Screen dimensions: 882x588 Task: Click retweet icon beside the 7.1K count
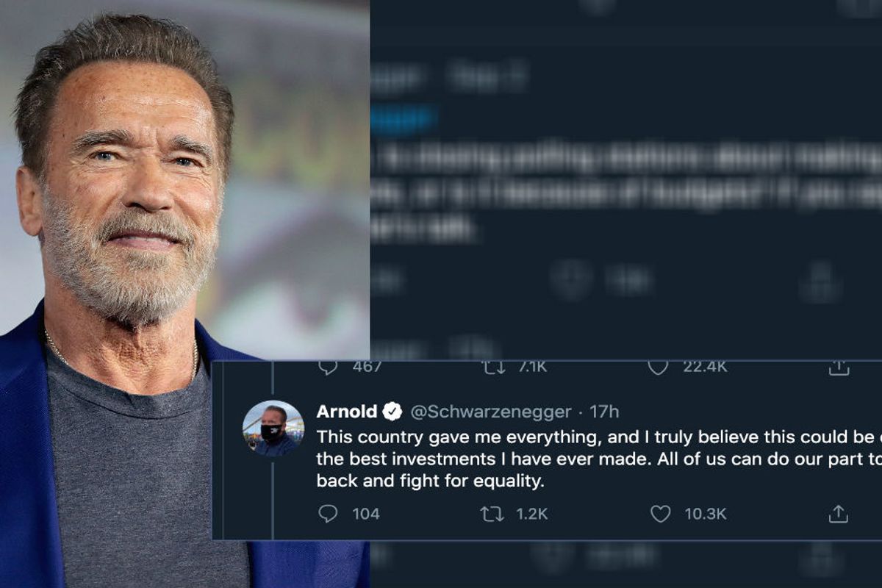click(492, 367)
